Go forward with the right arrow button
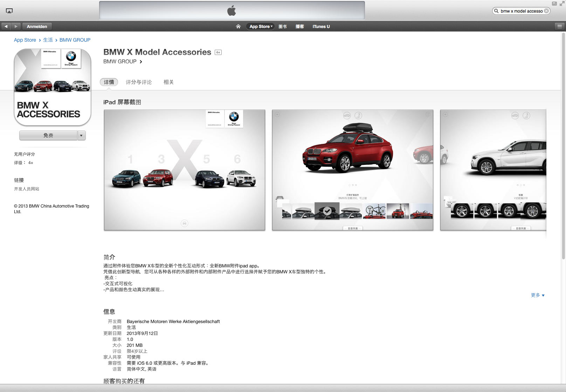This screenshot has height=392, width=566. (16, 26)
